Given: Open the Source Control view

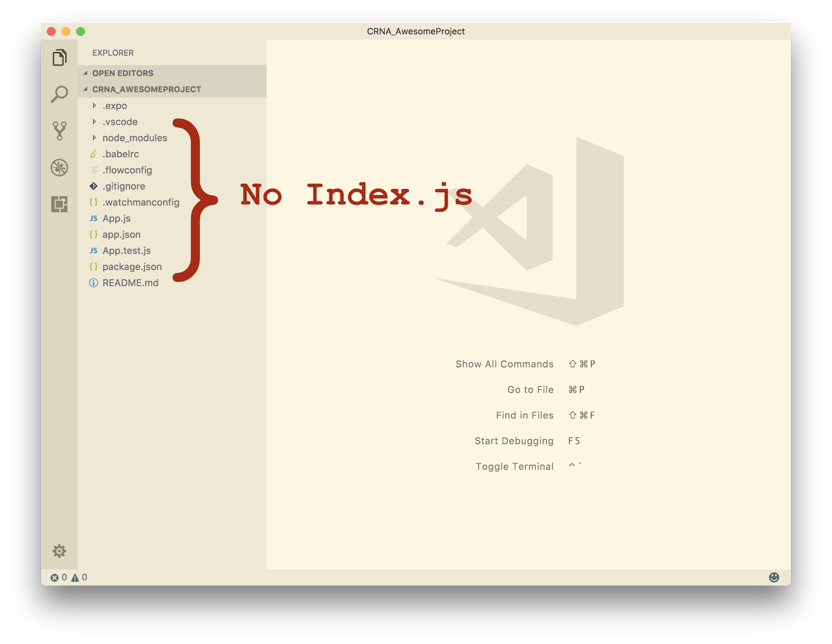Looking at the screenshot, I should click(x=59, y=131).
